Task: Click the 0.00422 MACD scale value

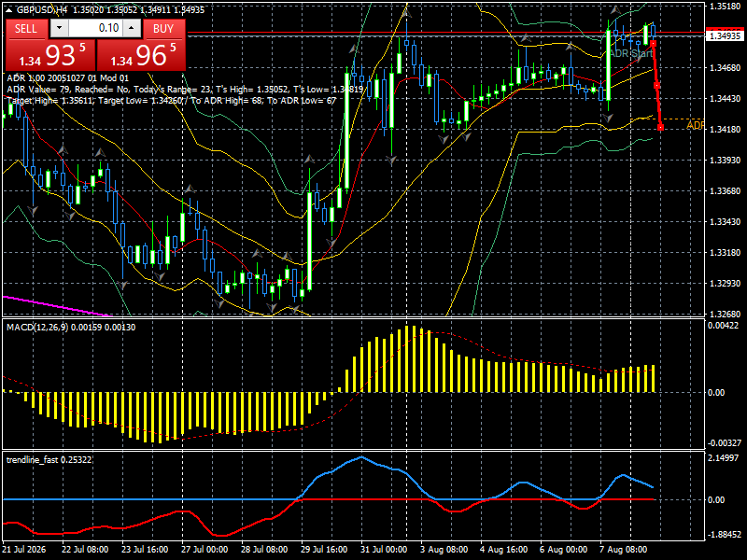Action: click(x=723, y=325)
